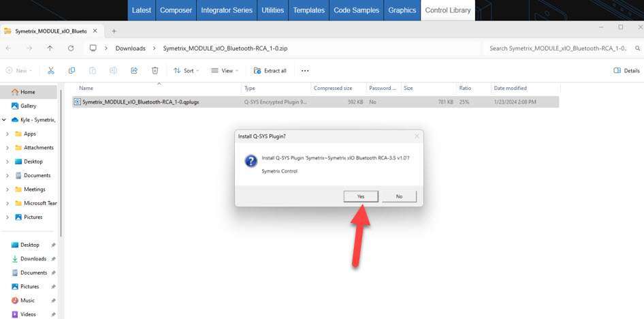Close the Symetrix_MODULE_xIO File Explorer tab
Image resolution: width=644 pixels, height=319 pixels.
(x=95, y=31)
